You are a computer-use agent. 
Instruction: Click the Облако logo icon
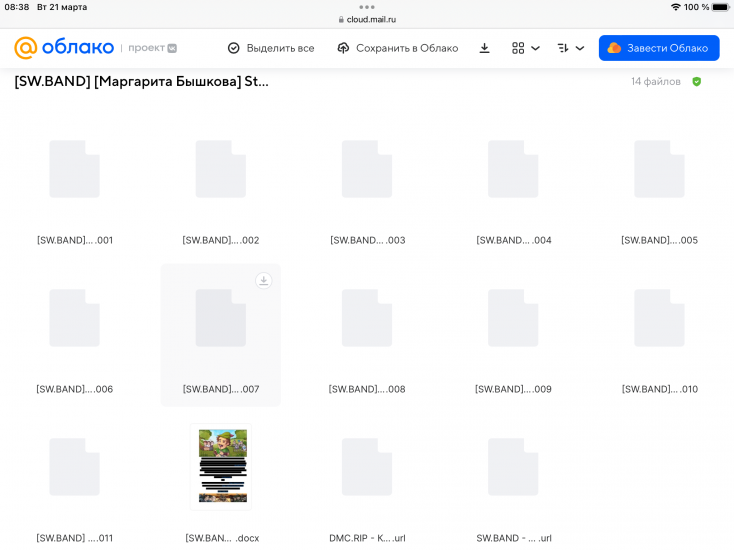coord(26,48)
